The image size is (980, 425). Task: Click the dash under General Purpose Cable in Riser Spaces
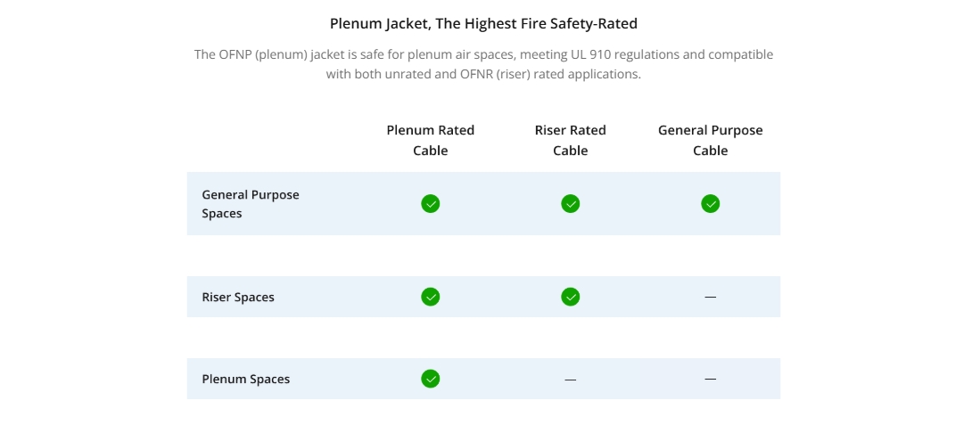pos(710,297)
